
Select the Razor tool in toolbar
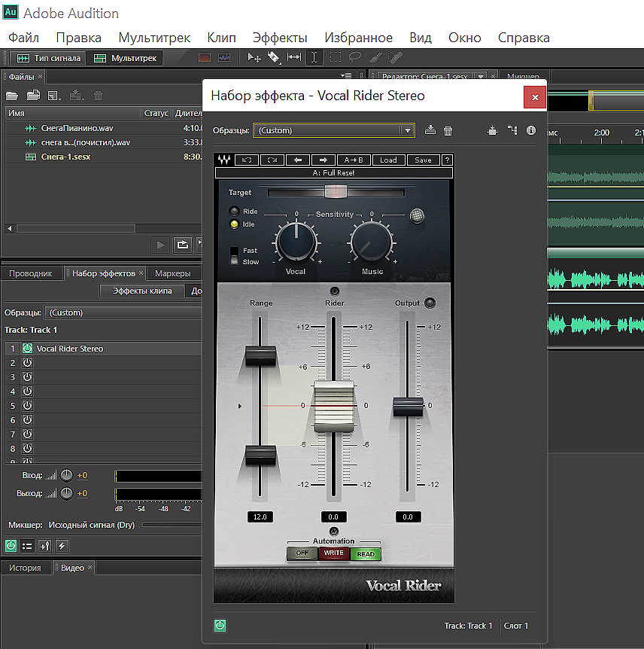point(274,57)
